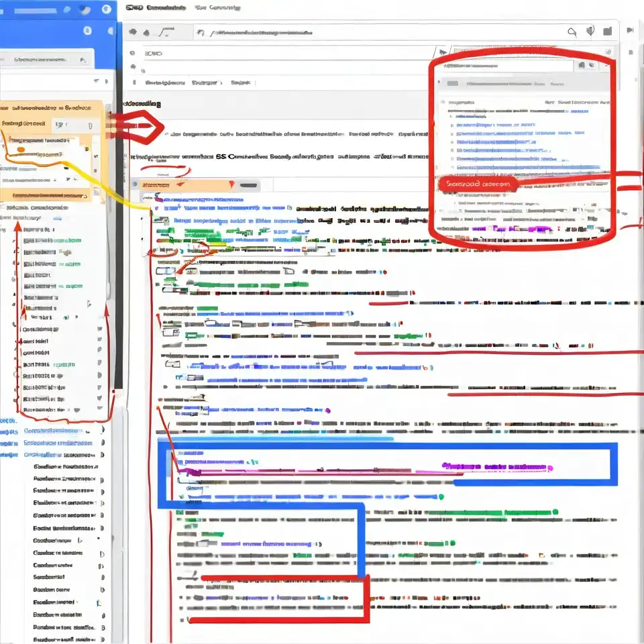Click the paper-plane arrow icon above red panel
The width and height of the screenshot is (644, 644).
(441, 52)
